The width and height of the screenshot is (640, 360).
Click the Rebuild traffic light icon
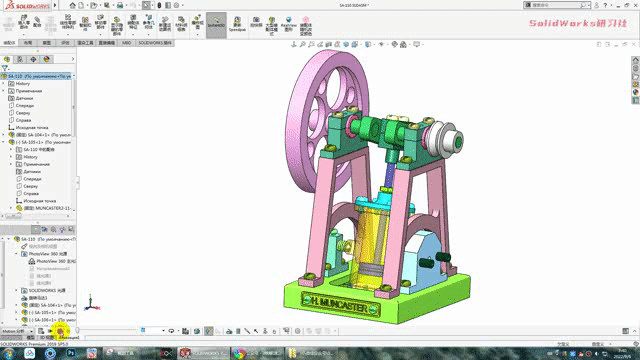coord(159,5)
